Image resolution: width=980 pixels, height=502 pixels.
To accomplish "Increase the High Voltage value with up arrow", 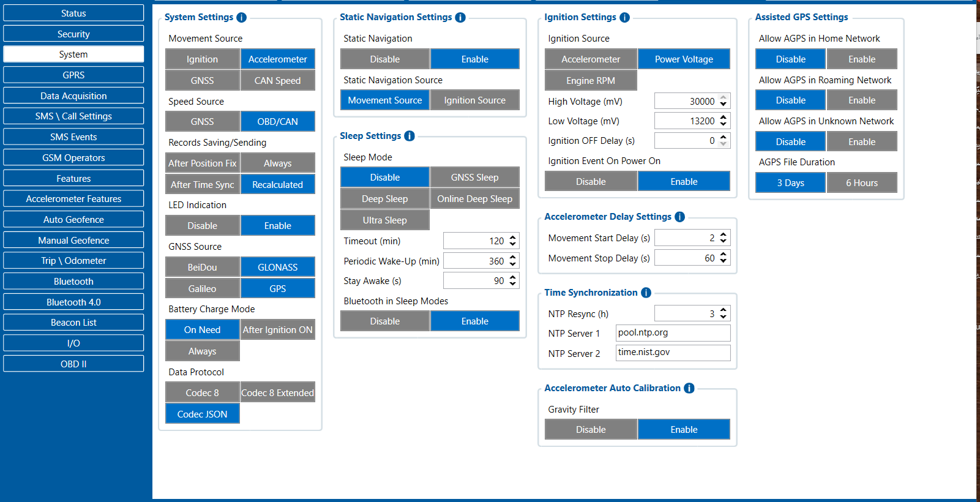I will click(x=724, y=97).
